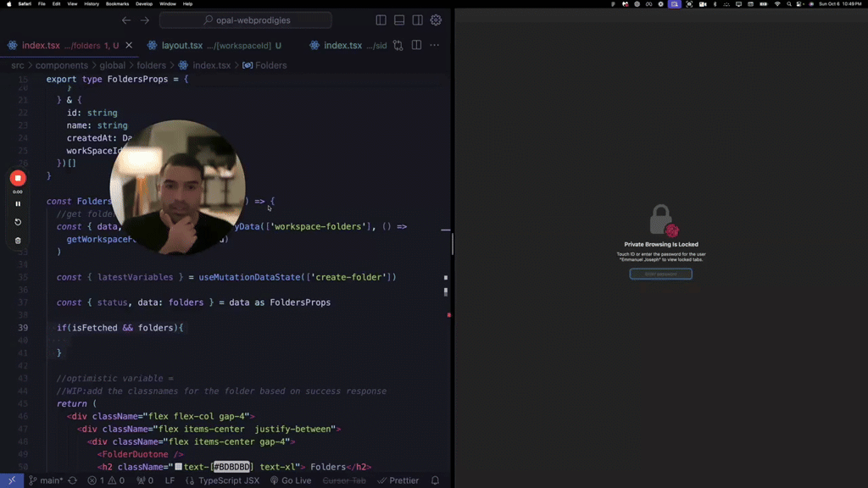
Task: Open the Develop menu
Action: (144, 4)
